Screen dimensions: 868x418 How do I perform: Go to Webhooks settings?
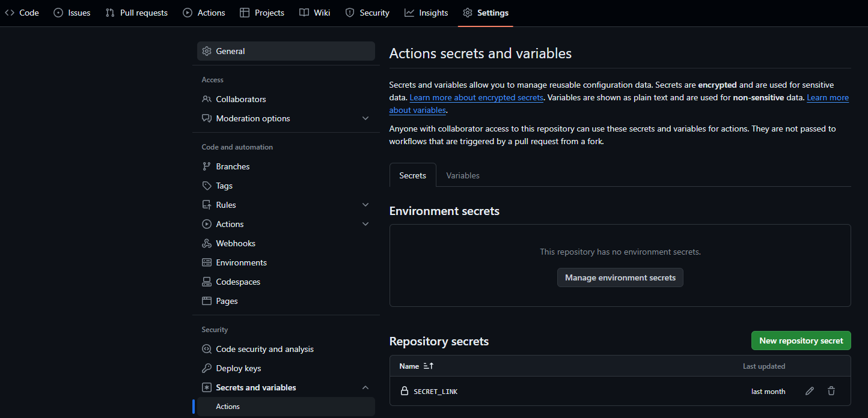click(286, 243)
